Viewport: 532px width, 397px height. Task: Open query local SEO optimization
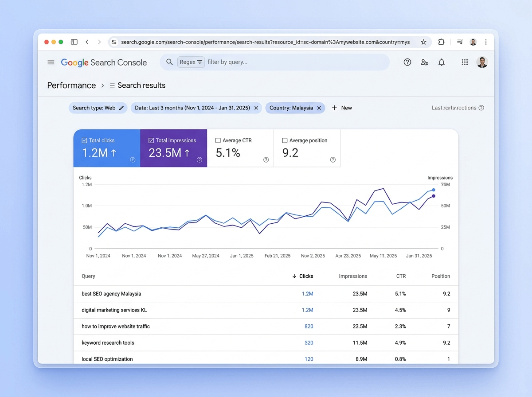pos(107,359)
